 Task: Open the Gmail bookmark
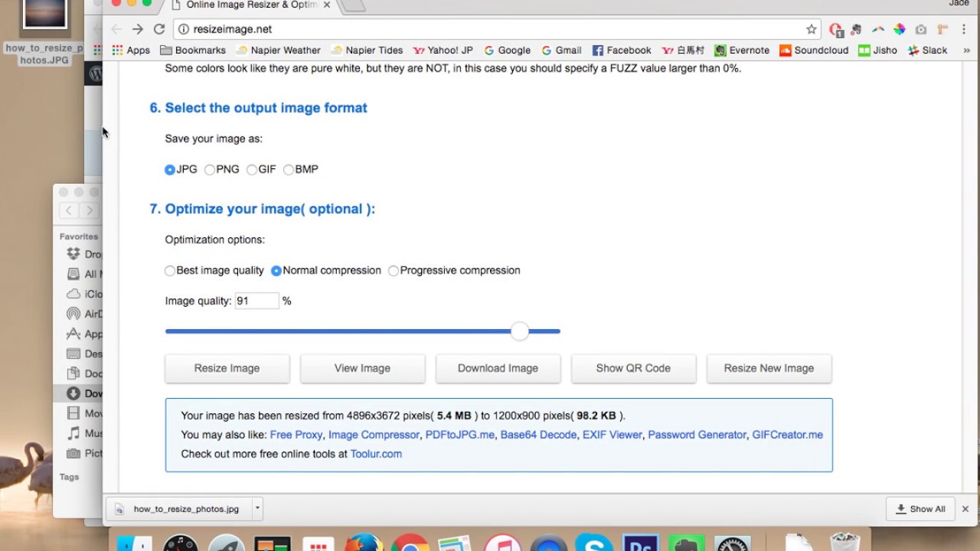click(x=562, y=51)
